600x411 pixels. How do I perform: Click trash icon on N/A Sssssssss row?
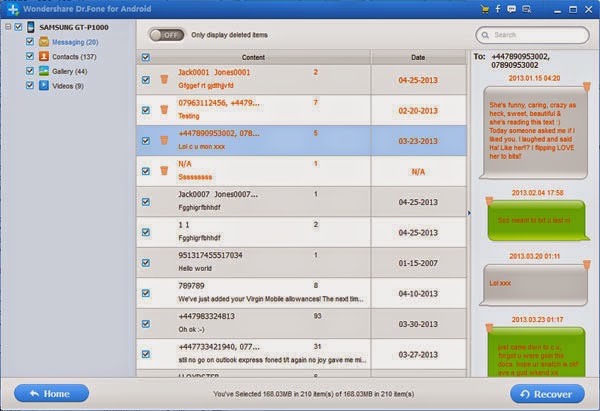pos(164,171)
